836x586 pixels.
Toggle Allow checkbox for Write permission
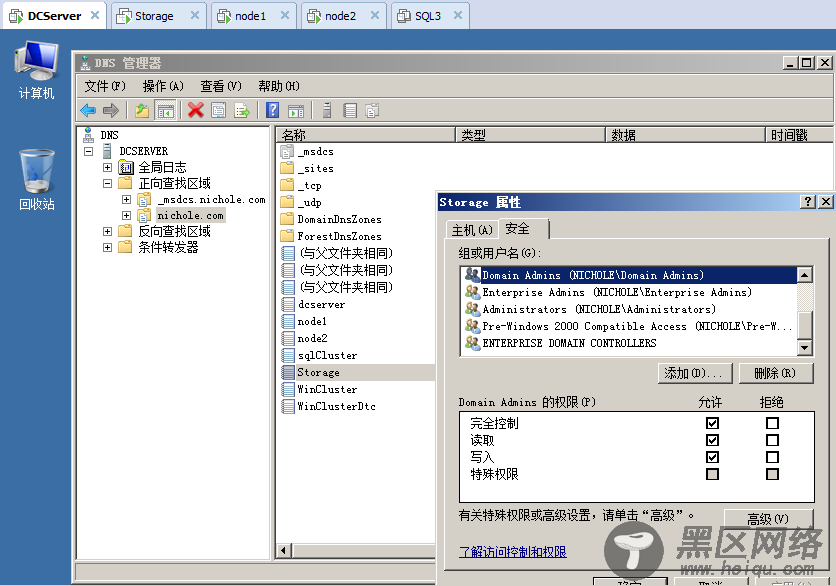(x=712, y=457)
